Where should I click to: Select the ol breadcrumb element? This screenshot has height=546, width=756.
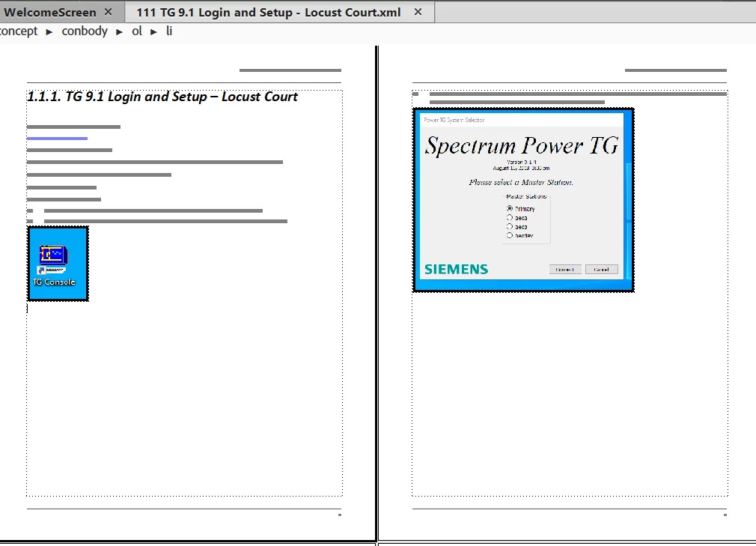137,31
